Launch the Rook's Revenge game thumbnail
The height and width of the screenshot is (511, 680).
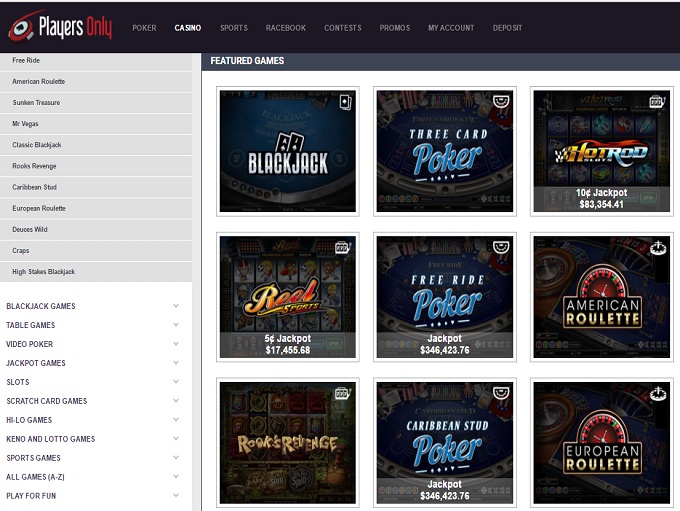(287, 441)
